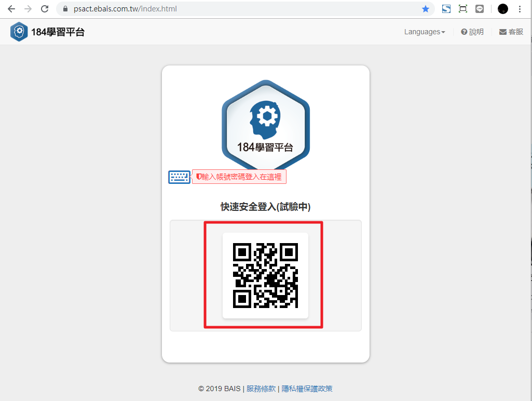This screenshot has width=532, height=401.
Task: Click the blue keyboard login icon
Action: pyautogui.click(x=179, y=177)
